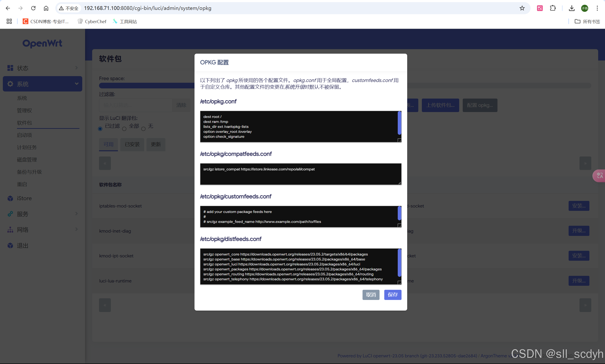605x364 pixels.
Task: Click the distfeeds.conf textarea scrollbar
Action: coord(399,262)
